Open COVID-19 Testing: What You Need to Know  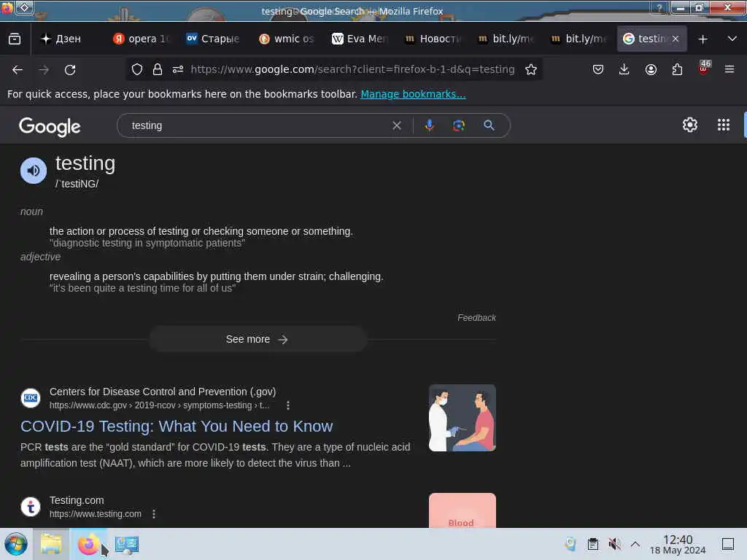[x=177, y=426]
